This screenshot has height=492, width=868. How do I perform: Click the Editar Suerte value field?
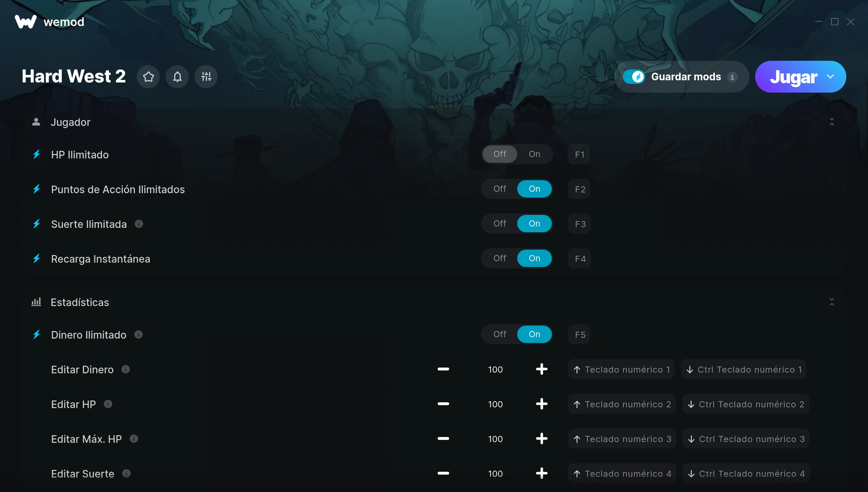point(495,474)
